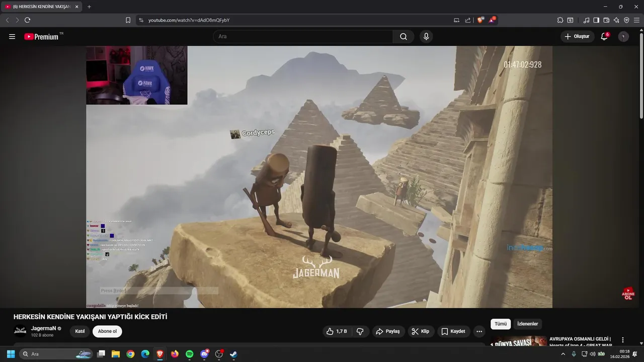Open the YouTube guide hamburger menu
The height and width of the screenshot is (362, 644).
12,36
